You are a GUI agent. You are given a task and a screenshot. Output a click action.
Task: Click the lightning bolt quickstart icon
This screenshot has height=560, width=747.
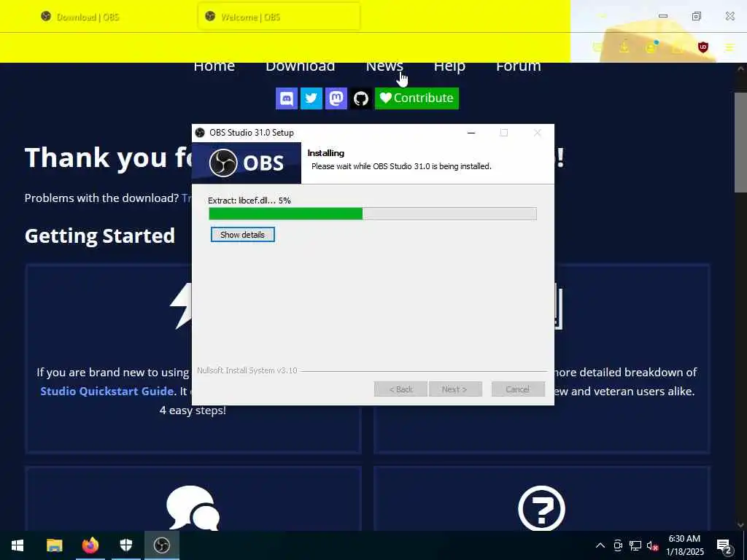tap(181, 306)
